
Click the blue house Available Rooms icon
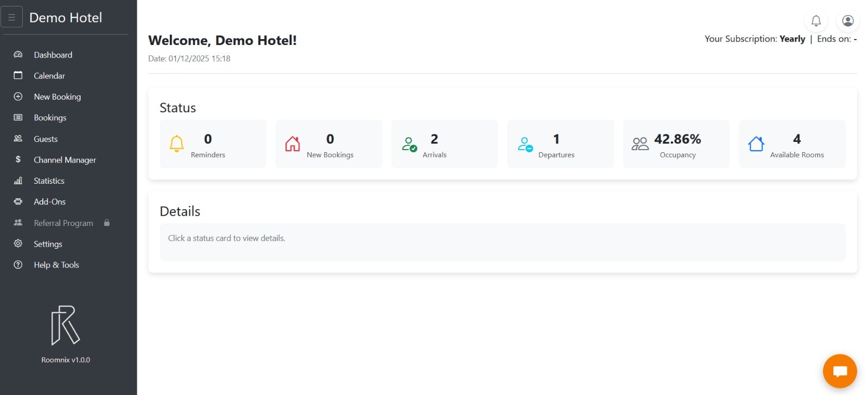coord(756,144)
